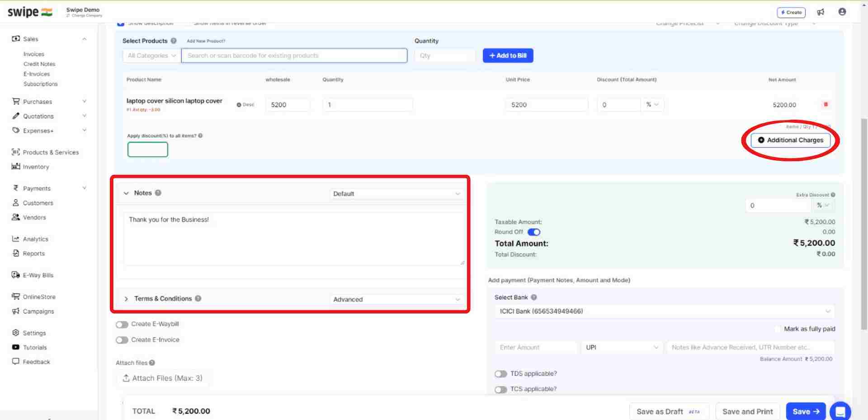Click the Enter Amount payment field

[x=536, y=347]
